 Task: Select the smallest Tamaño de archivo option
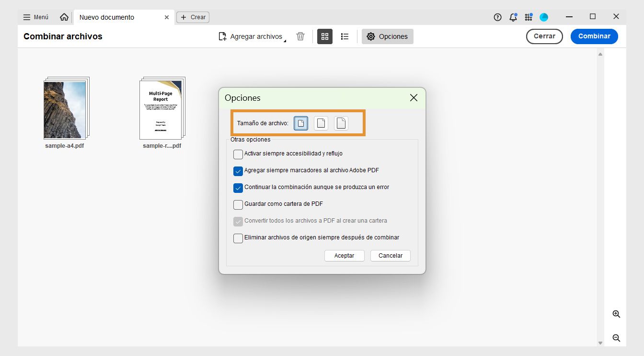[300, 123]
